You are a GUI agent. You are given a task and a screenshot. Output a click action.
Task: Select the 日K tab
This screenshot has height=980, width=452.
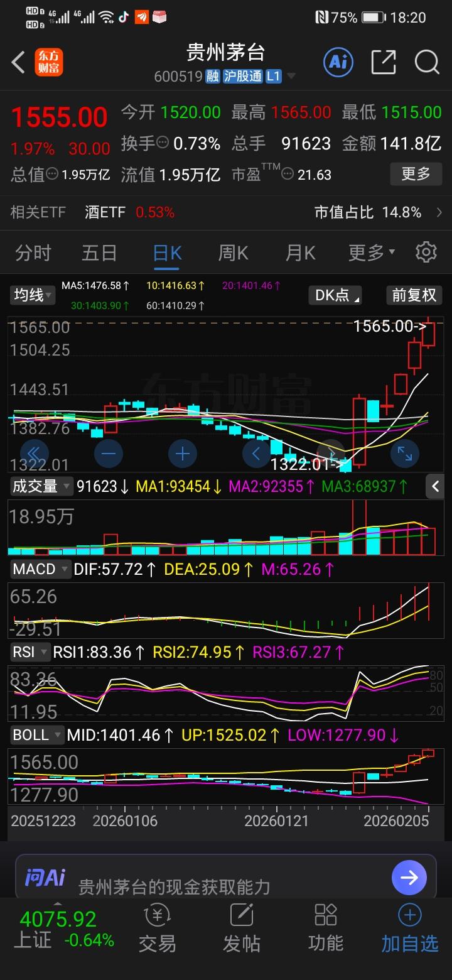click(x=167, y=253)
